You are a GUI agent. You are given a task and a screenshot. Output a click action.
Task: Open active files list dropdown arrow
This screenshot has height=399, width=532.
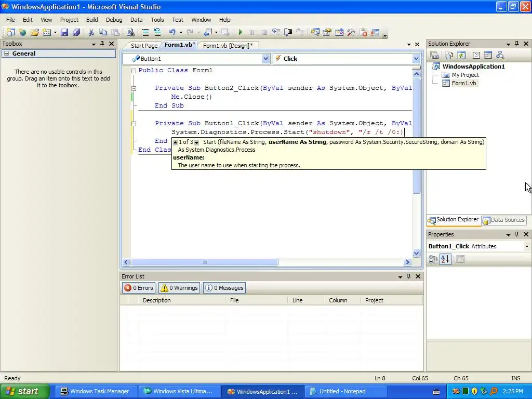coord(408,45)
